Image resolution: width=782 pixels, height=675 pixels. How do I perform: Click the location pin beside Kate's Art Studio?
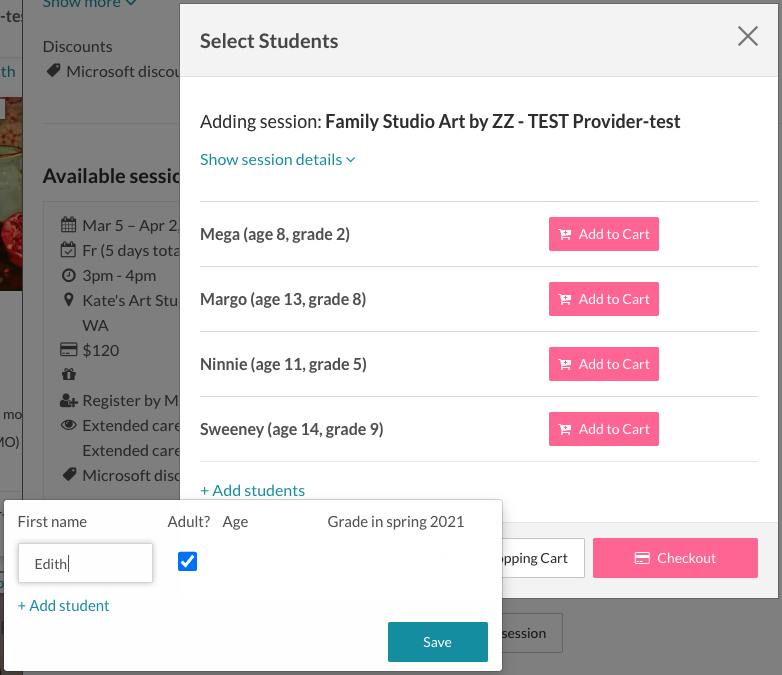coord(69,300)
